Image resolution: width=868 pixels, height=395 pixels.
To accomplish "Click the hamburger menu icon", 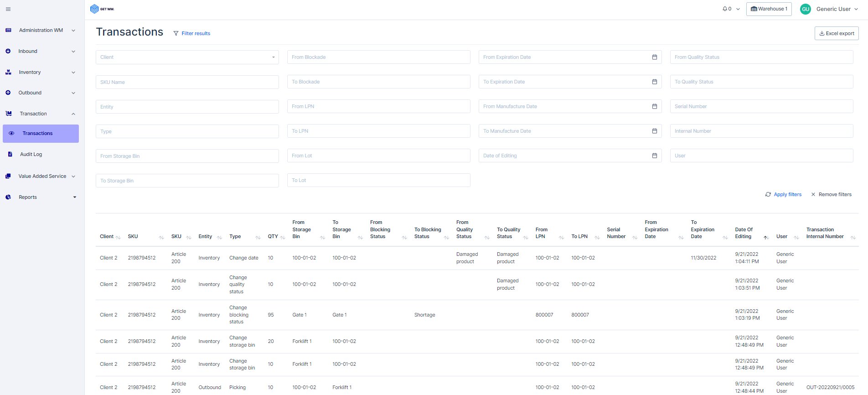I will [8, 9].
